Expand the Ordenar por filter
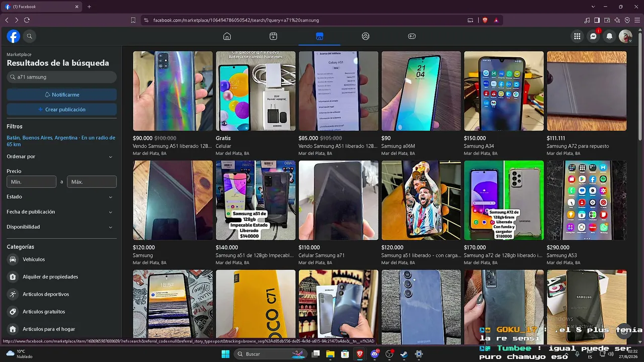The width and height of the screenshot is (644, 362). (x=61, y=156)
